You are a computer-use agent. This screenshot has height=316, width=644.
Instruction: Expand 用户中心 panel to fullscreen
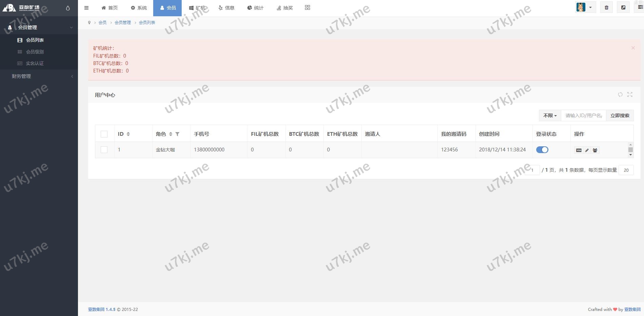pos(630,95)
